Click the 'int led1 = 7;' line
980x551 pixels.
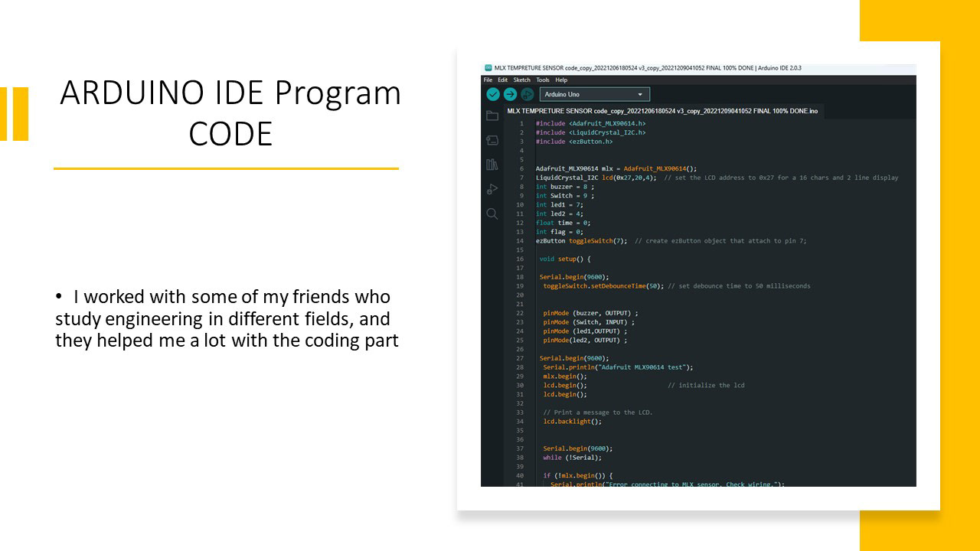coord(560,205)
